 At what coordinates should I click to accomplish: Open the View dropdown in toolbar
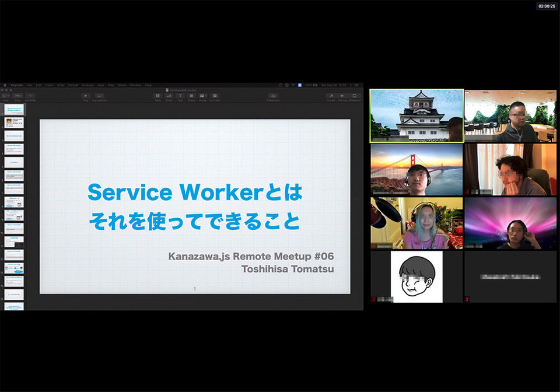[7, 96]
